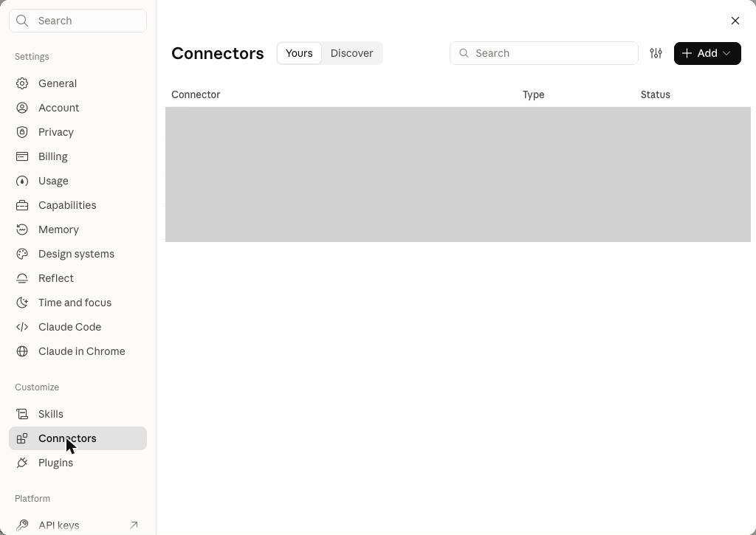The height and width of the screenshot is (535, 756).
Task: Go to the Plugins page
Action: 78,463
